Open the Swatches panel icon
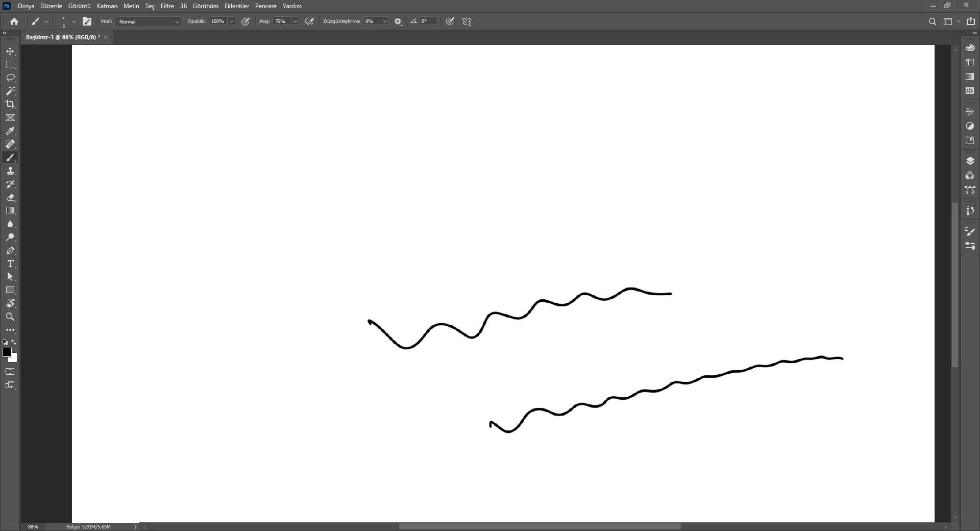Screen dimensions: 980x531 [970, 62]
